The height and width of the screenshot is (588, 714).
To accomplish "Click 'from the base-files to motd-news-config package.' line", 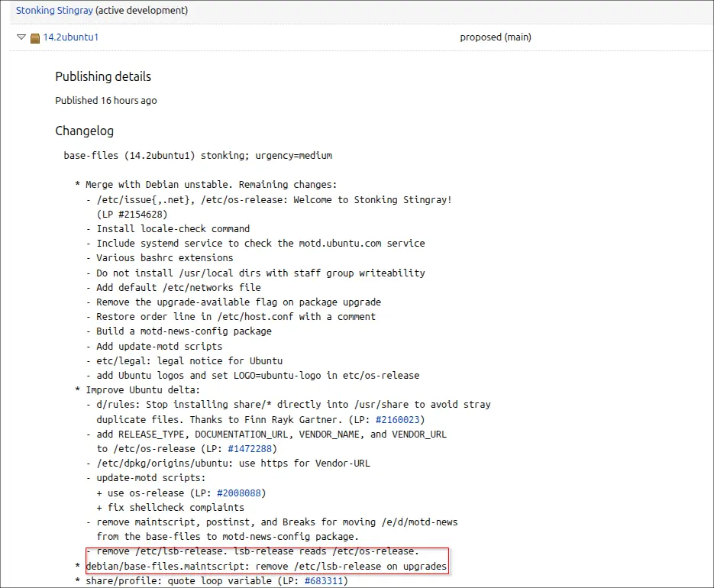I will (228, 537).
